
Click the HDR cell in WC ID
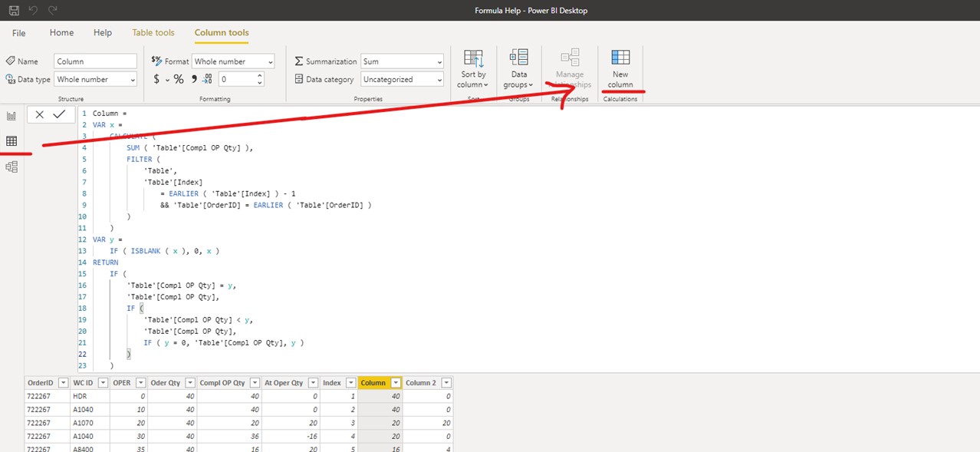[90, 396]
